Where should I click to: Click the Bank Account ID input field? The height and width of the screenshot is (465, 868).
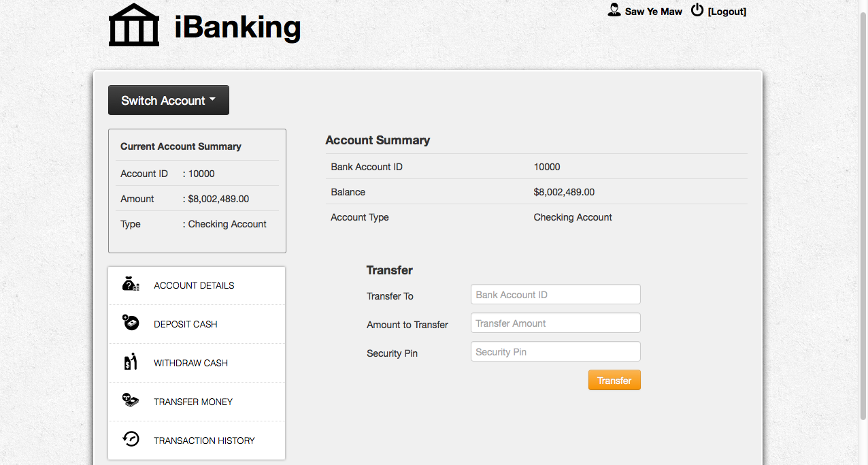pyautogui.click(x=555, y=294)
